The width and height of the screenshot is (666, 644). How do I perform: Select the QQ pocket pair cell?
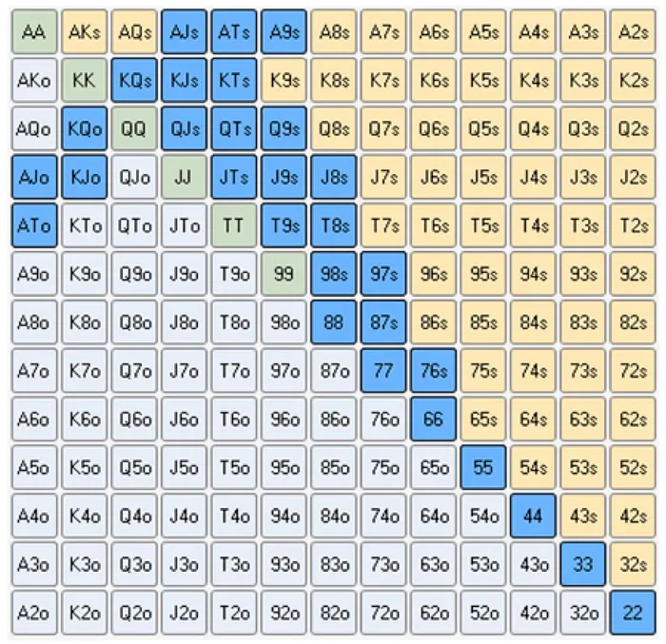point(134,128)
